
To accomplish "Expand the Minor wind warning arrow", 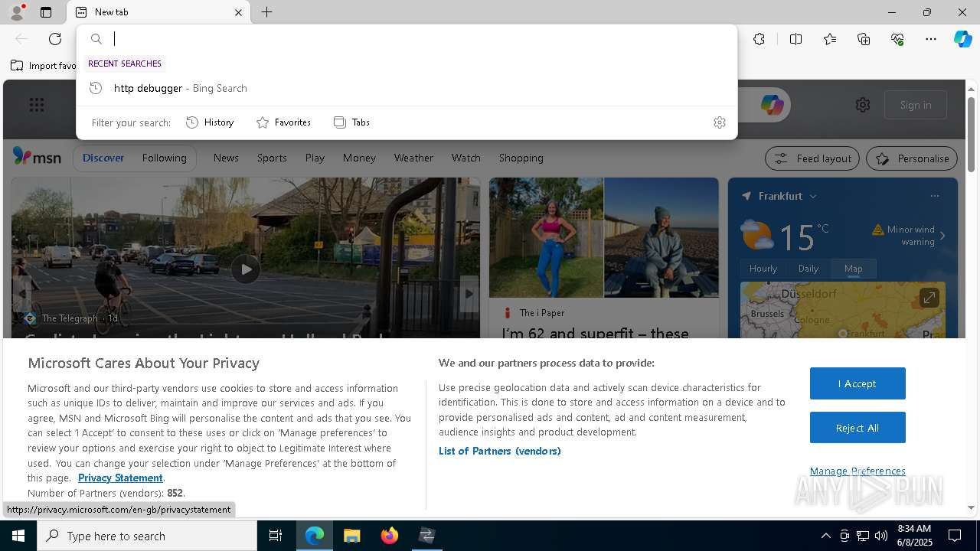I will point(942,236).
